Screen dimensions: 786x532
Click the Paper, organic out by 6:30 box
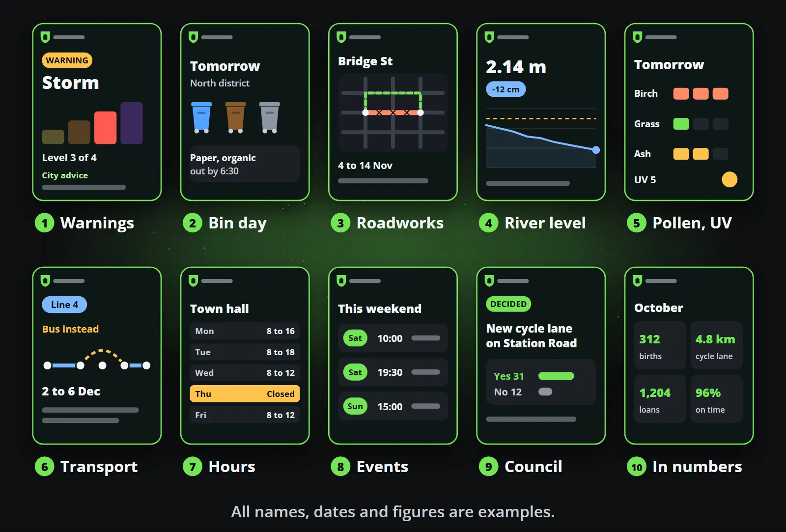click(245, 164)
